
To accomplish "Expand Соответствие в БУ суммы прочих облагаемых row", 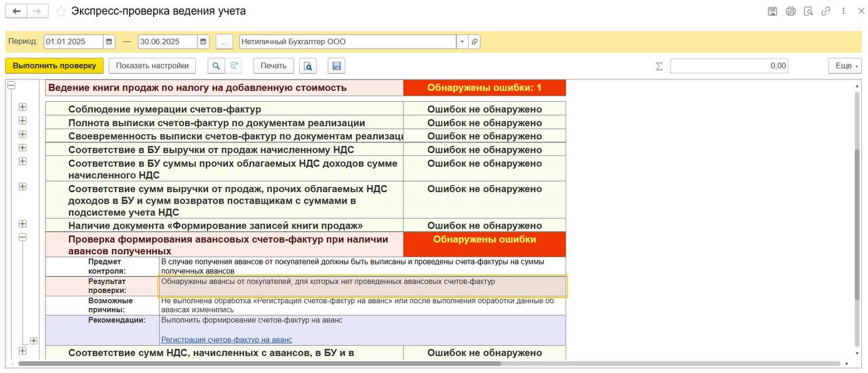I will point(22,161).
